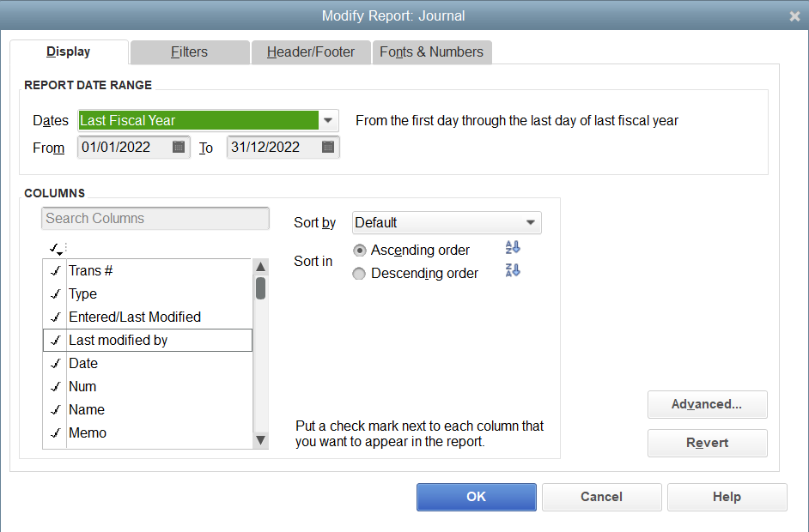
Task: Click the Advanced... button
Action: (708, 405)
